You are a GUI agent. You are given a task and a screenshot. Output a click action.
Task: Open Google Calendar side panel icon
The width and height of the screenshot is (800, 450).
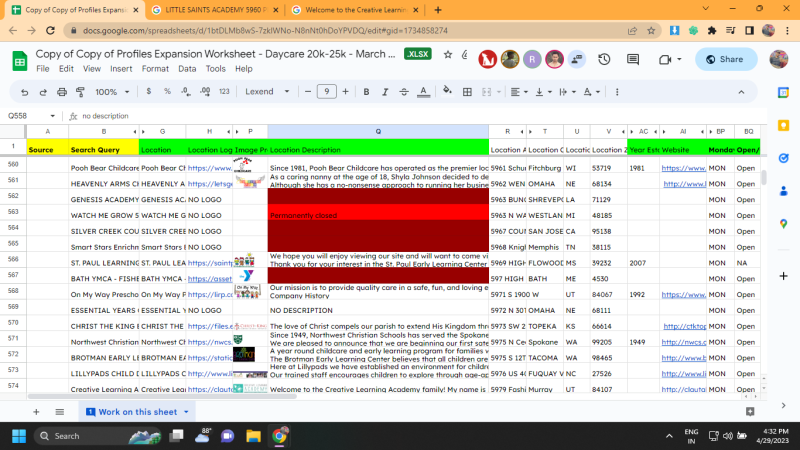point(783,92)
